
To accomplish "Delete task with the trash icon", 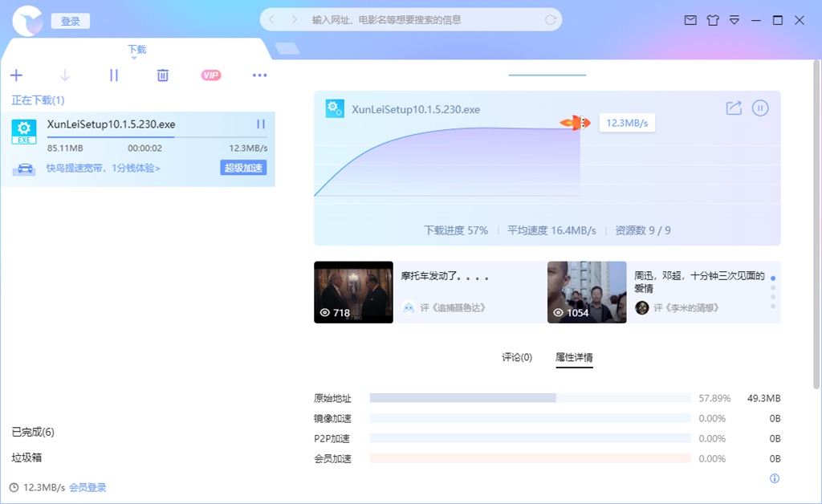I will tap(162, 75).
